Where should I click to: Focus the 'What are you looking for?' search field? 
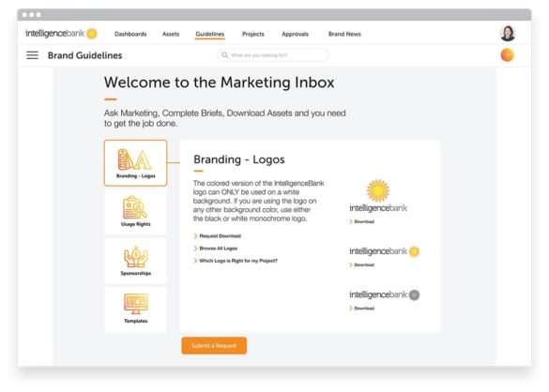point(273,55)
